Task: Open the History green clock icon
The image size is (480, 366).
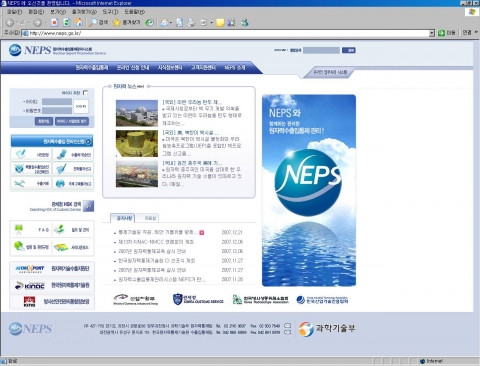Action: coord(150,22)
